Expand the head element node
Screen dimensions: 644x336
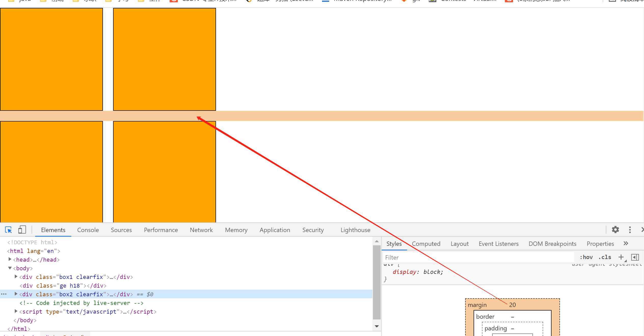click(10, 259)
